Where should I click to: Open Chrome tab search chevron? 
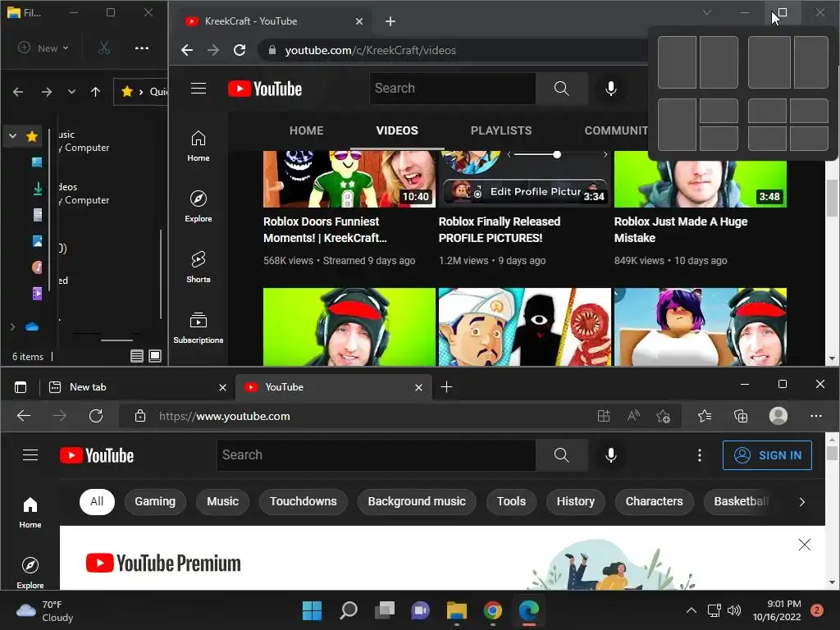tap(707, 12)
